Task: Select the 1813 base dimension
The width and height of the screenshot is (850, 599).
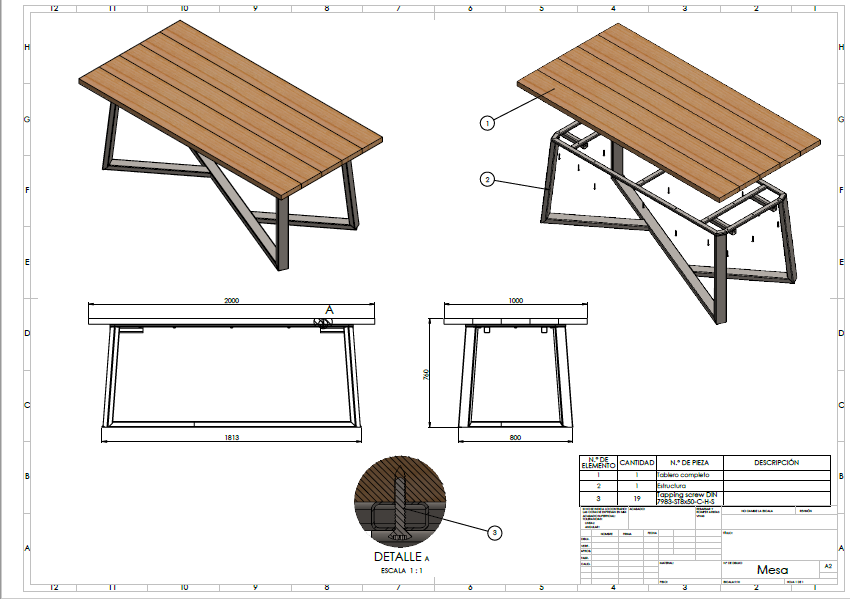Action: click(x=230, y=440)
